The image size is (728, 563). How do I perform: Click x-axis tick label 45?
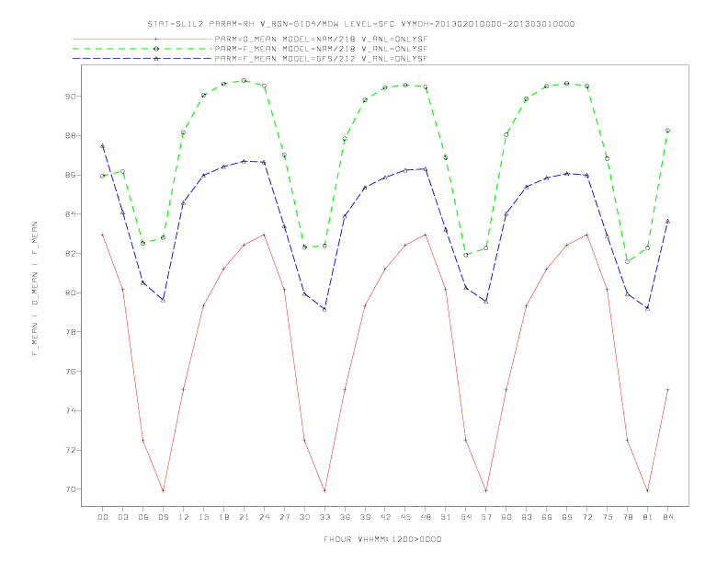[x=405, y=517]
